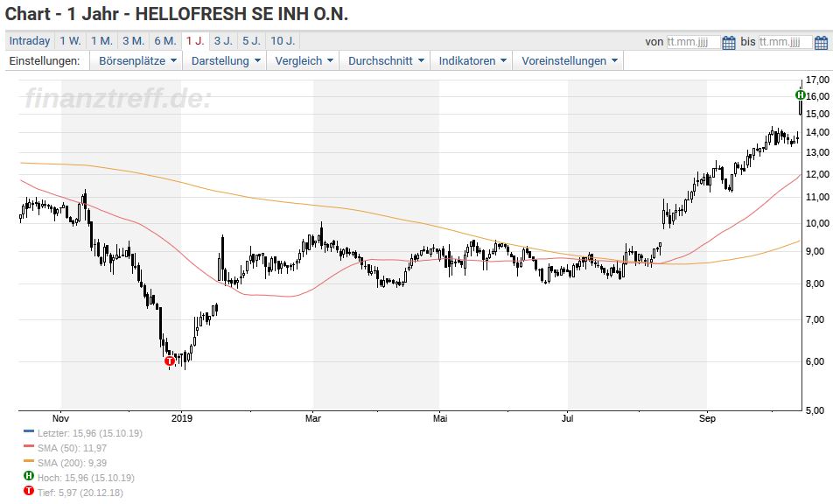Click the blue Letzter legend swatch
The image size is (833, 504).
[29, 431]
